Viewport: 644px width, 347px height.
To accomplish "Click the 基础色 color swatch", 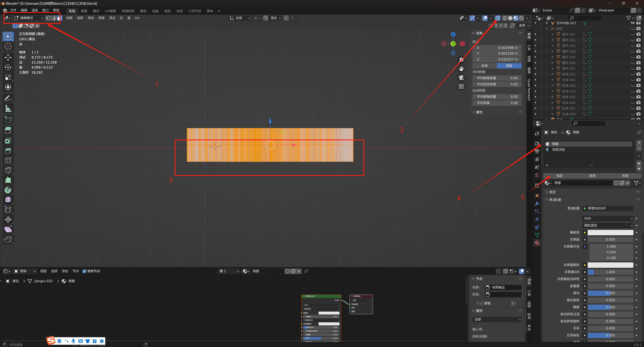I will tap(610, 232).
